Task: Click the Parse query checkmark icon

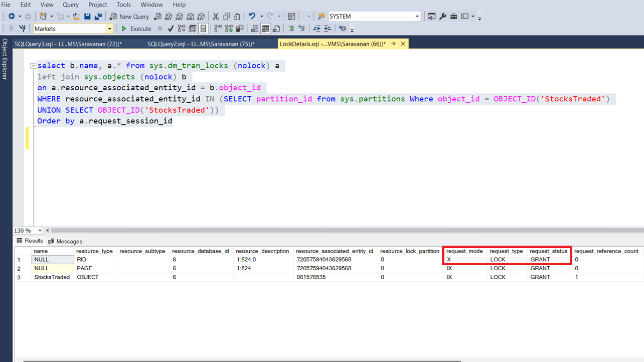Action: [x=171, y=29]
